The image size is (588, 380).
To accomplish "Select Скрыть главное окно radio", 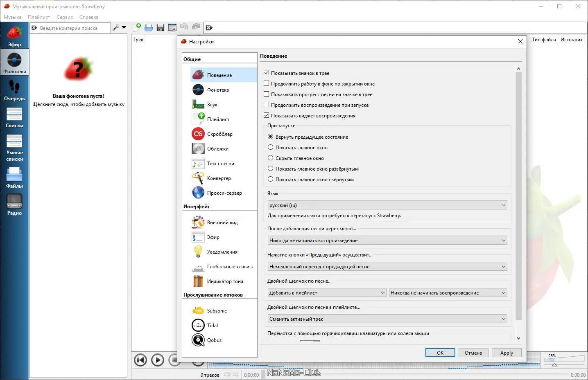I will (x=270, y=158).
